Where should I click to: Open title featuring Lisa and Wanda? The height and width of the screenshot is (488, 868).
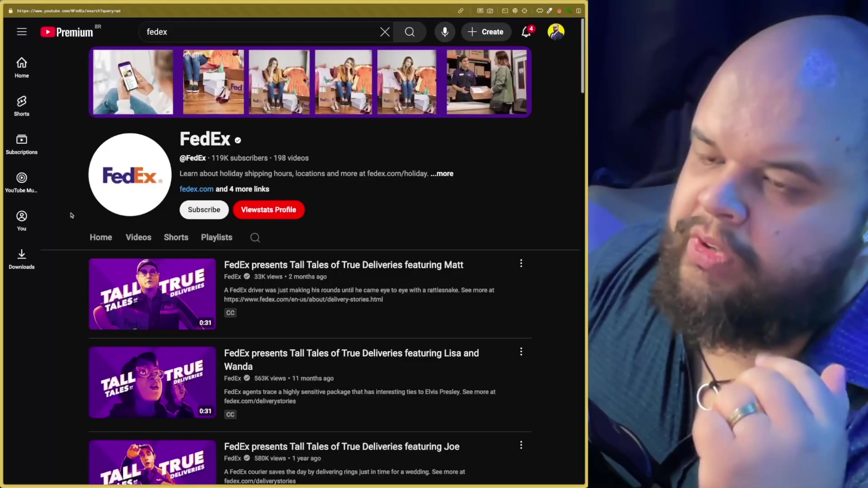351,360
